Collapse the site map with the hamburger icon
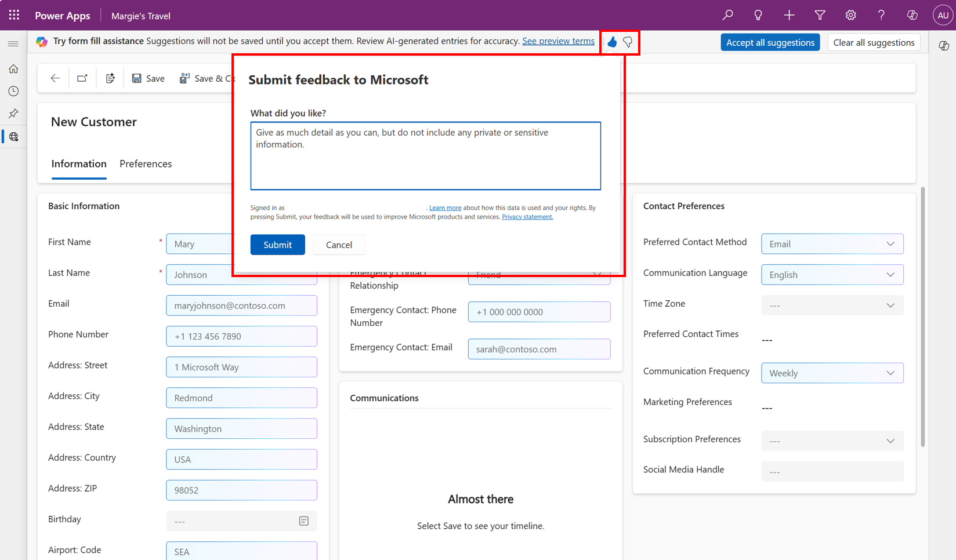Screen dimensions: 956x560 (13, 43)
